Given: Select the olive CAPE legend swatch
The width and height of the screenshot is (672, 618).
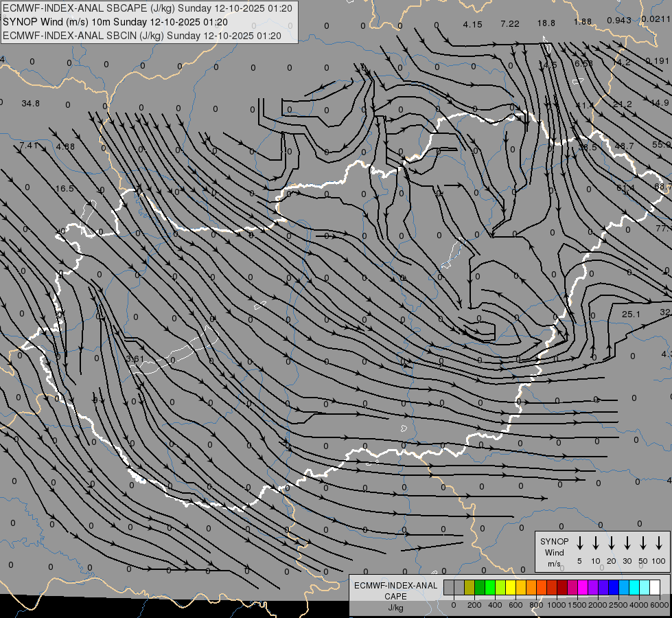Looking at the screenshot, I should point(470,587).
